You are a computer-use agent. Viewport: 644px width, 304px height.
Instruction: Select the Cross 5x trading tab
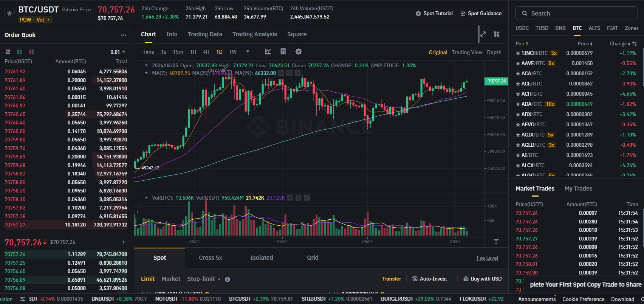point(211,258)
